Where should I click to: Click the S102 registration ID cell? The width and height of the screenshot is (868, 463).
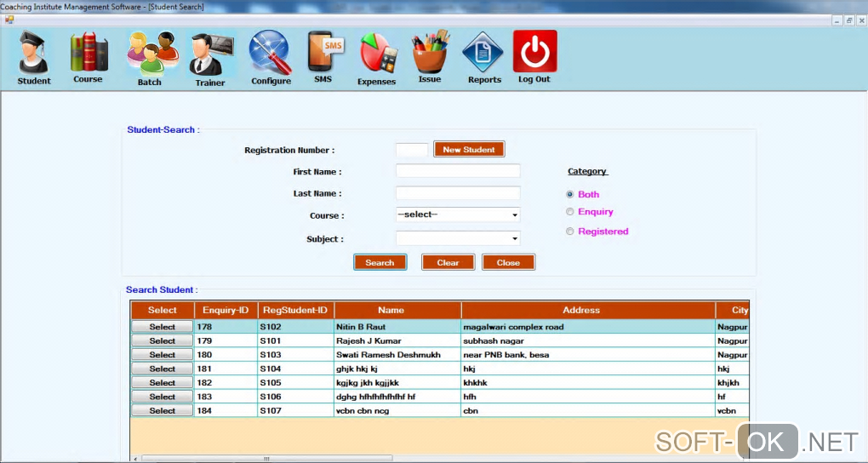click(295, 327)
